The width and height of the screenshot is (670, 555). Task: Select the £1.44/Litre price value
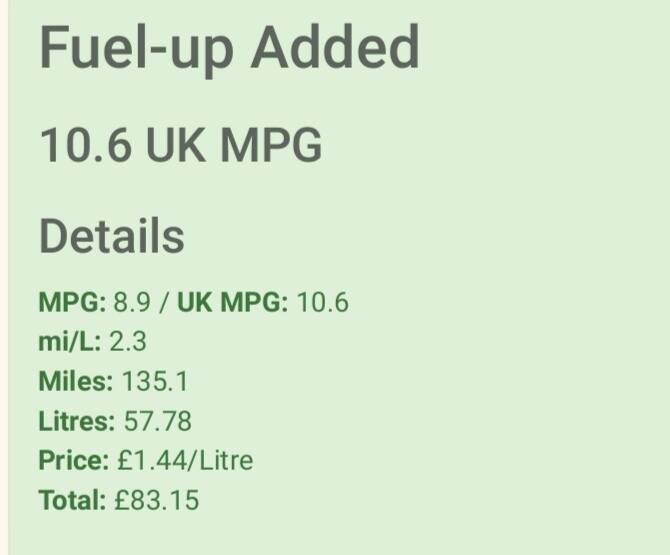pyautogui.click(x=185, y=461)
